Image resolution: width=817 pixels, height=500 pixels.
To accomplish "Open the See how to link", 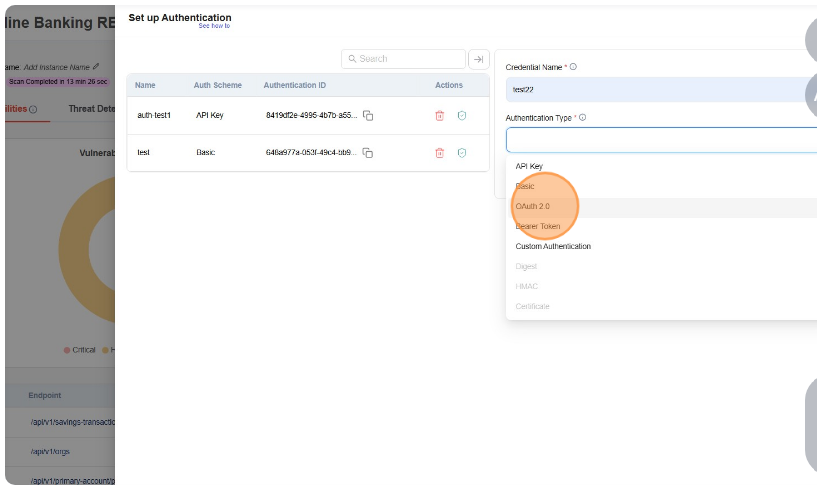I will (x=214, y=26).
